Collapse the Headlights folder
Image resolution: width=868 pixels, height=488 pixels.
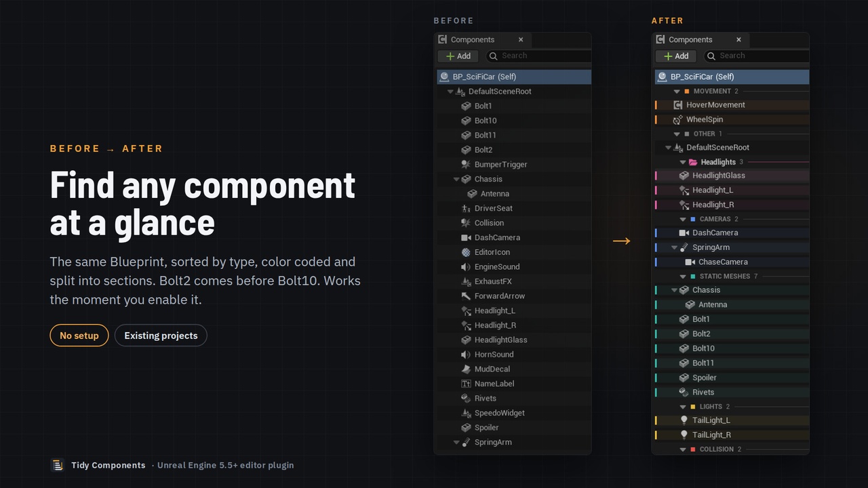pos(683,162)
